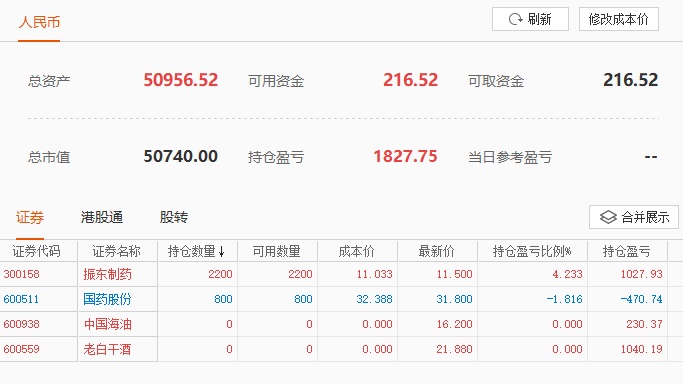
Task: Open 修改成本价 to edit cost price
Action: tap(619, 19)
